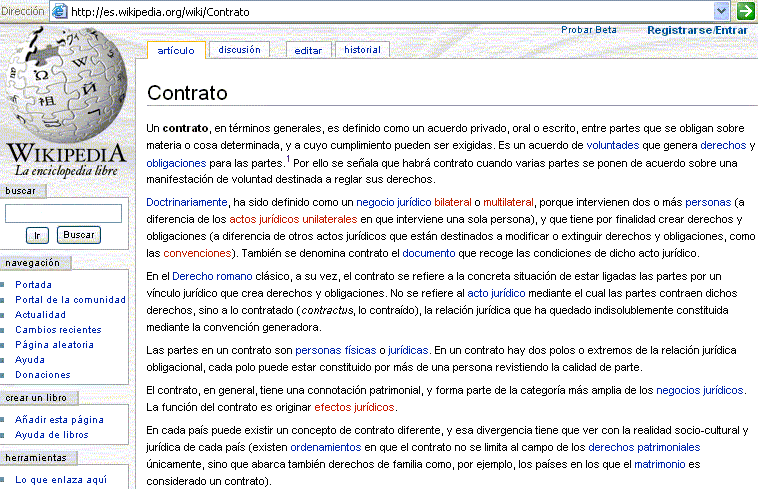Click the red efectos jurídicos link
The width and height of the screenshot is (758, 489).
354,407
